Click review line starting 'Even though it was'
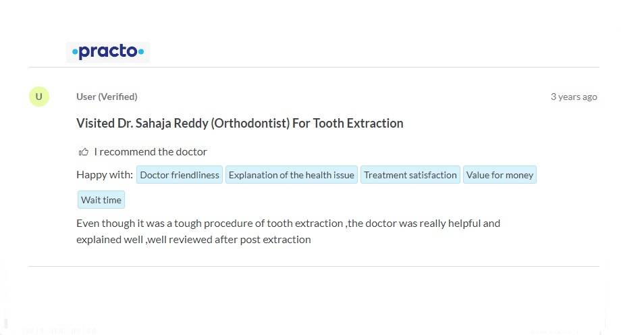 click(x=288, y=223)
